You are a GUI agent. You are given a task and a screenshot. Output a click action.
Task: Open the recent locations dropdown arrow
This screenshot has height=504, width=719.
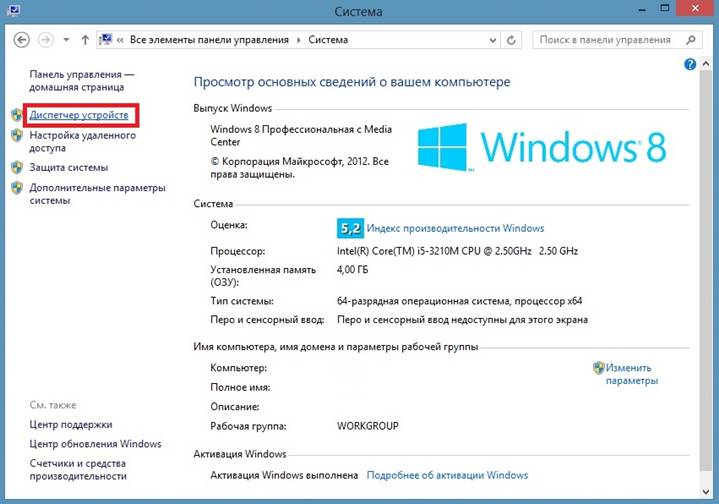tap(66, 40)
